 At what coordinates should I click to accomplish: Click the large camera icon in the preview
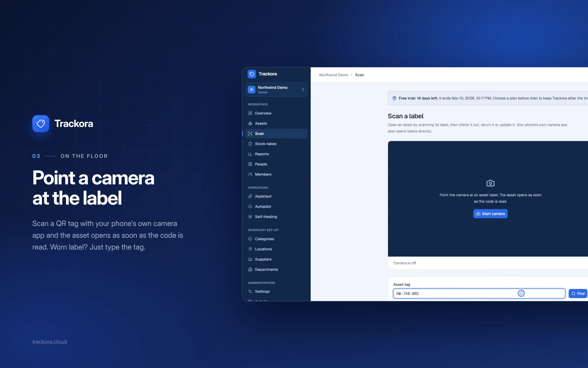(x=490, y=183)
